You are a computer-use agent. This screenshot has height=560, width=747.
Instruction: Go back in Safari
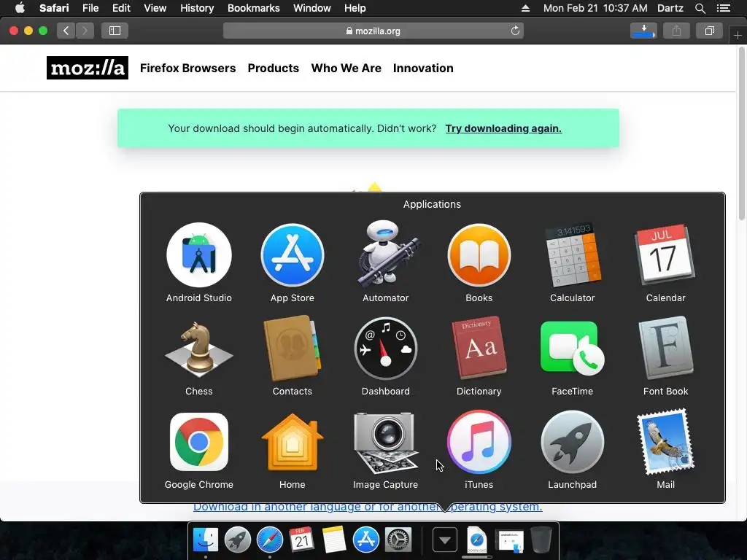pos(66,31)
